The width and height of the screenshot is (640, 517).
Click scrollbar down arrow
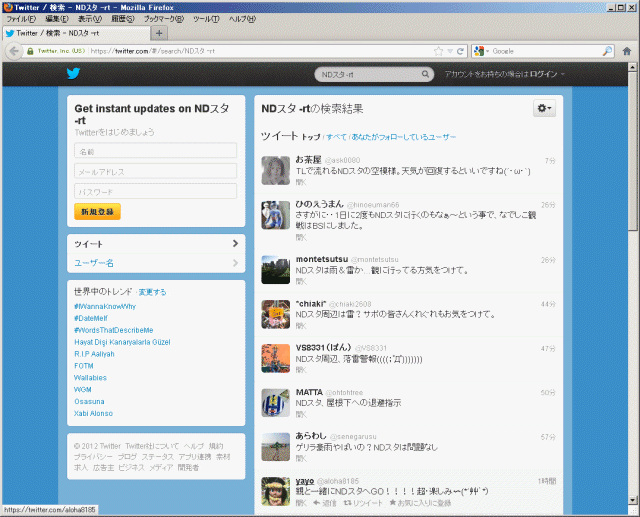pos(632,499)
